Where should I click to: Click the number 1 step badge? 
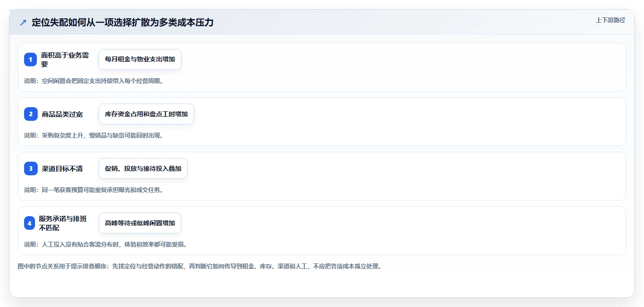pyautogui.click(x=30, y=59)
